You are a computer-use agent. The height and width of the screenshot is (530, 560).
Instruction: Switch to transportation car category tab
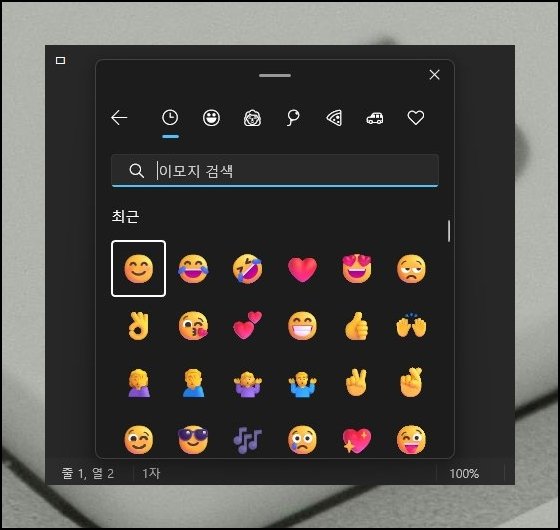click(375, 118)
